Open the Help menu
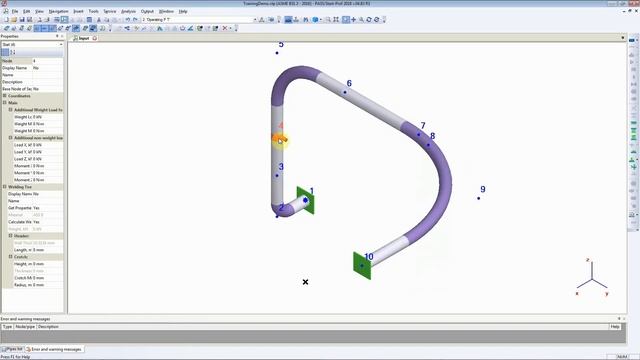This screenshot has width=640, height=360. click(x=183, y=11)
